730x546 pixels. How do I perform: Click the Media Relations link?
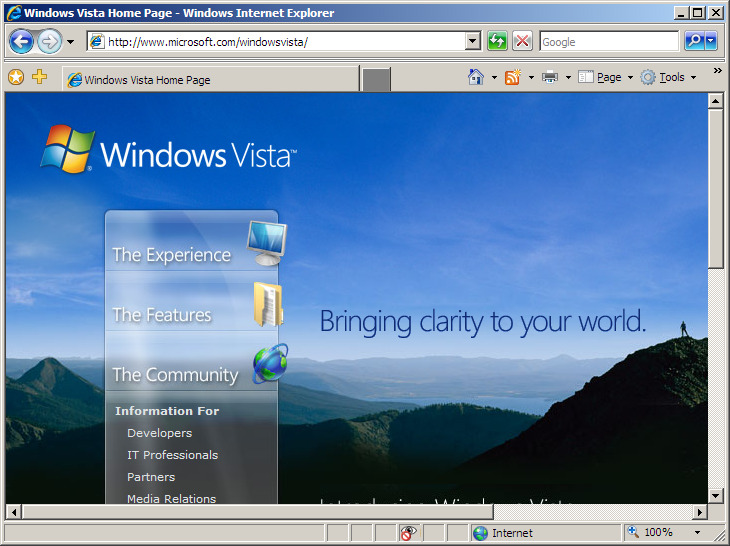(x=172, y=499)
